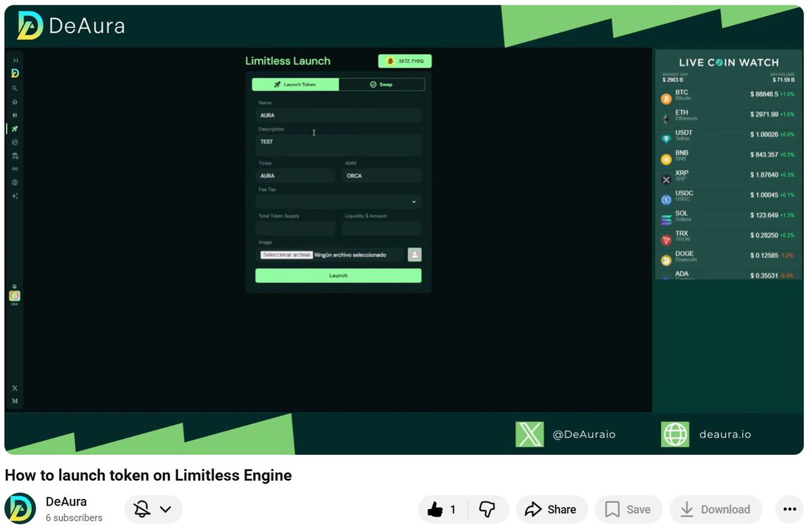Click the DeAura channel avatar below video
The height and width of the screenshot is (528, 812).
(x=20, y=509)
